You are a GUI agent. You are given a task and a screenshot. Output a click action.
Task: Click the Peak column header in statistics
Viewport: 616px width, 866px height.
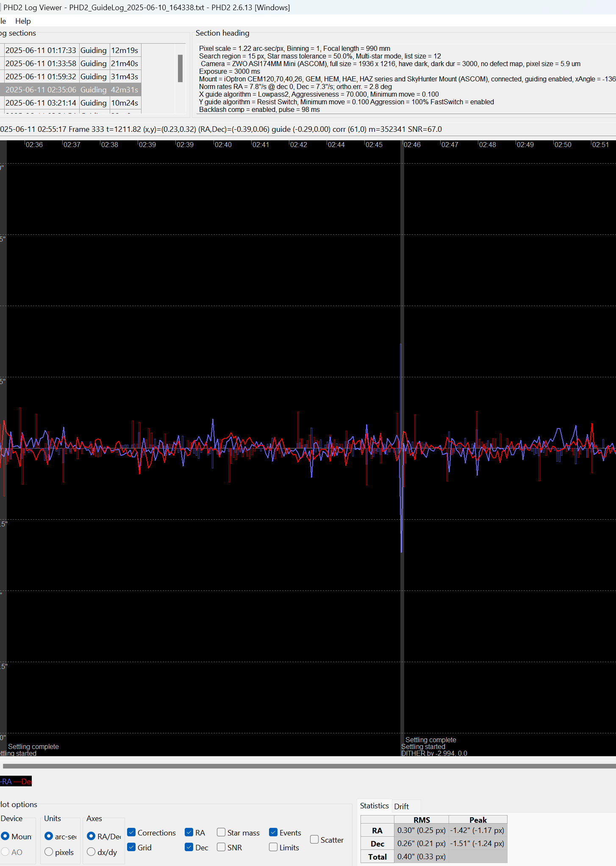(x=478, y=820)
